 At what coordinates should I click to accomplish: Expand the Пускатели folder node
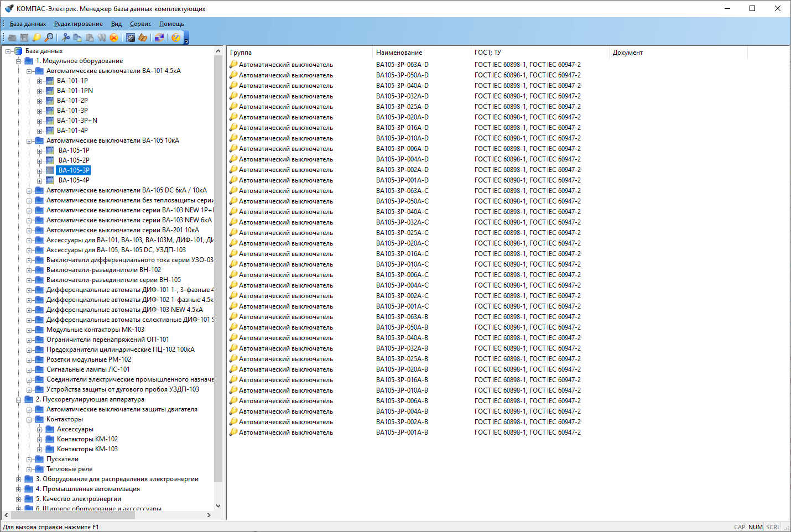click(x=29, y=460)
